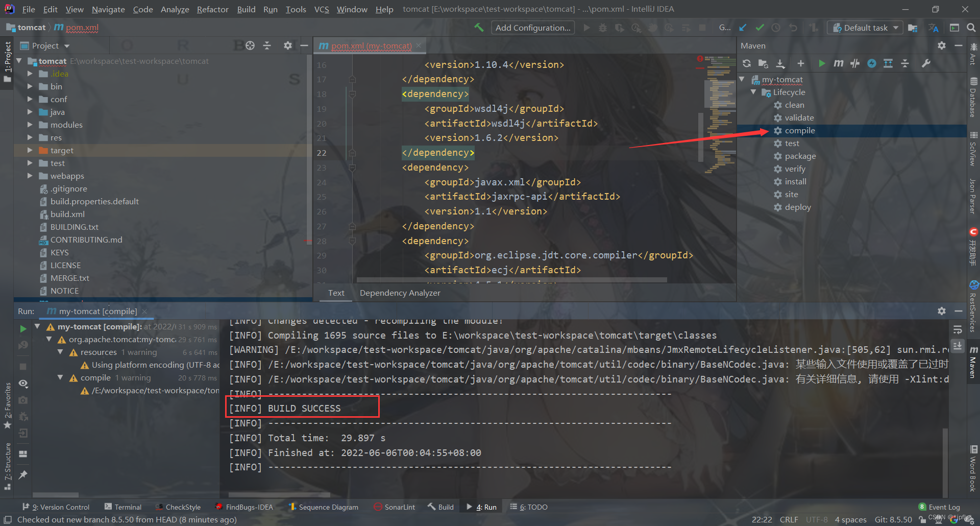The height and width of the screenshot is (526, 980).
Task: Open the Refactor menu
Action: pyautogui.click(x=212, y=9)
